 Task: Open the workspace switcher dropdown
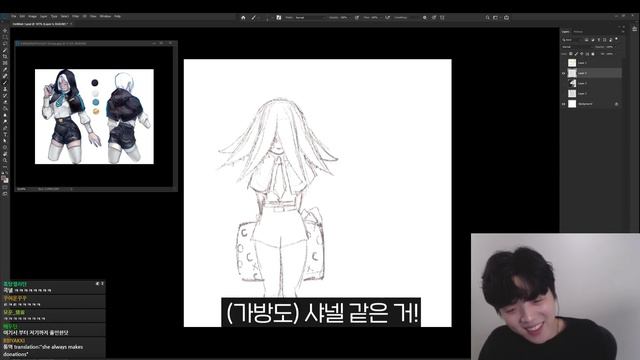tap(496, 18)
